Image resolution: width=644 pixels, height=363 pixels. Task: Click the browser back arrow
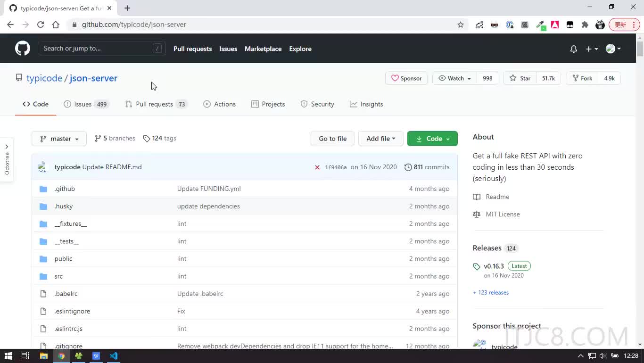10,25
